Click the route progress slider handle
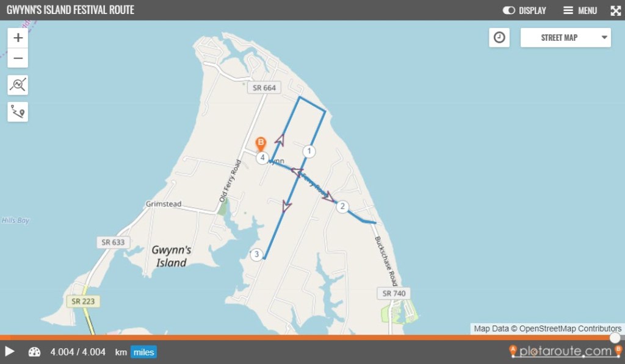Image resolution: width=625 pixels, height=364 pixels. tap(615, 338)
